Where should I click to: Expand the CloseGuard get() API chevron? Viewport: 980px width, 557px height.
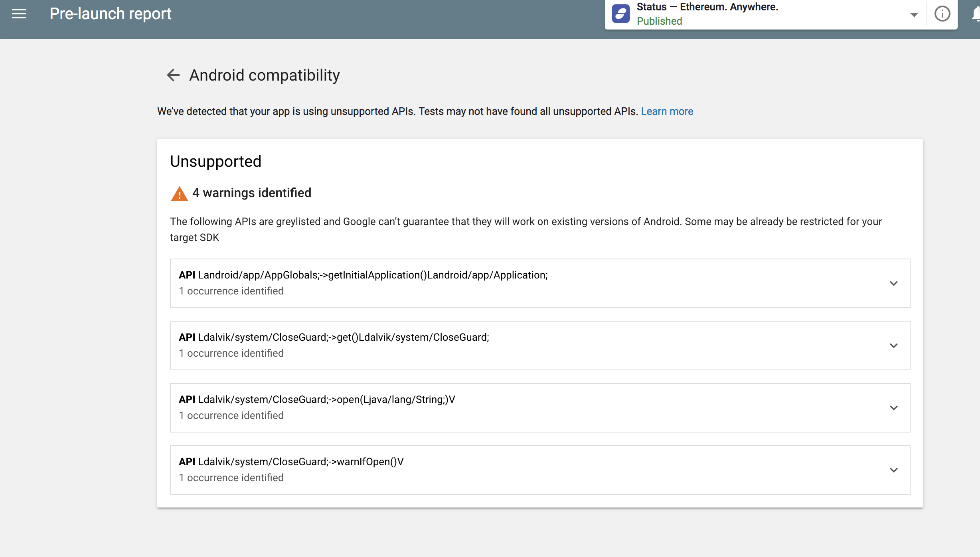893,346
